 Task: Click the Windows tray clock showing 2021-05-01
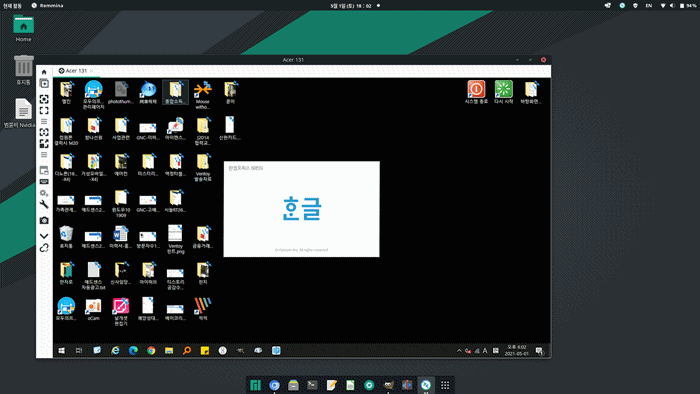pyautogui.click(x=517, y=350)
